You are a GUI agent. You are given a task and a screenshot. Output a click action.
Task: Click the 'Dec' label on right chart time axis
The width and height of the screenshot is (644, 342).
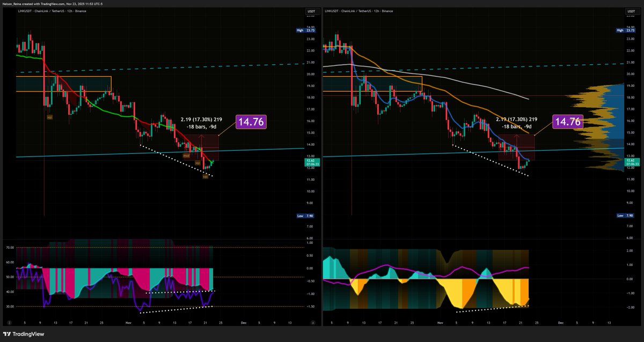coord(560,323)
